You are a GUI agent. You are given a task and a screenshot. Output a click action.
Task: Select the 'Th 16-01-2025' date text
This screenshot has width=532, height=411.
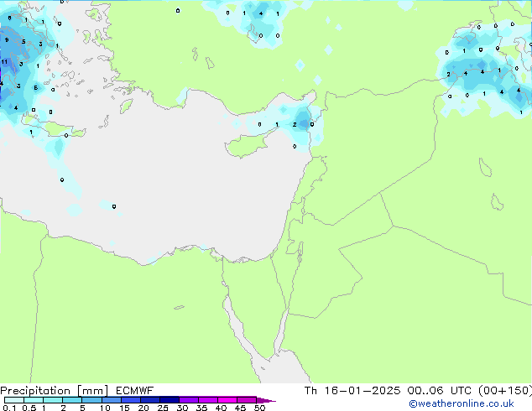(x=352, y=391)
